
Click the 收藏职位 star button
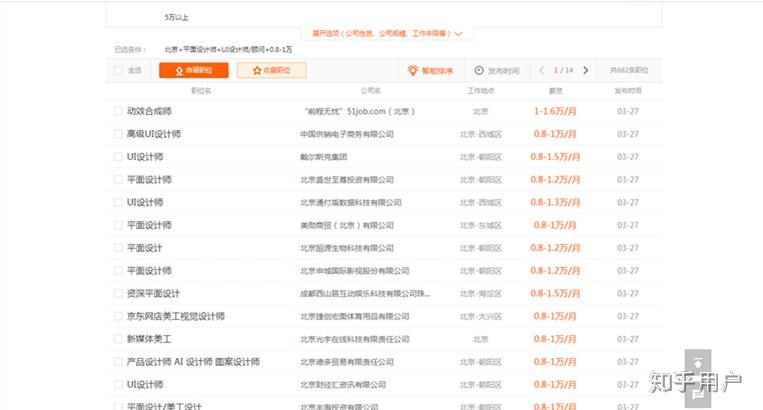coord(272,71)
